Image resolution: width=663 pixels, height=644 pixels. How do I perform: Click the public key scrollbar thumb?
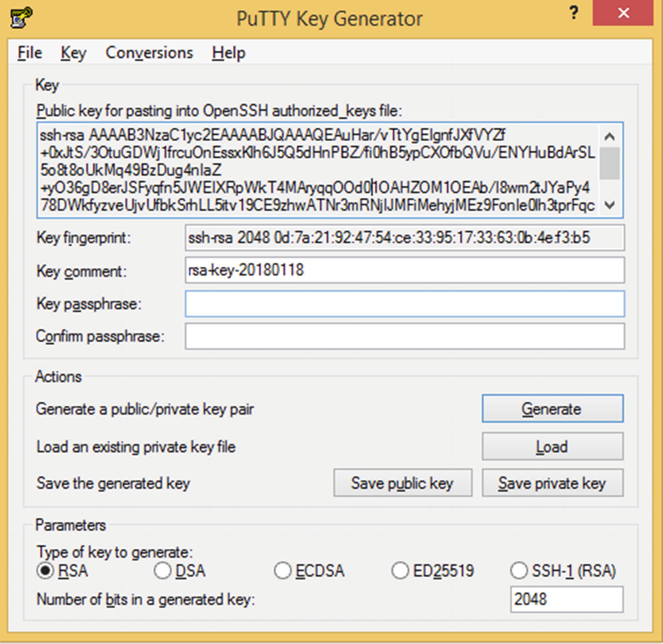609,163
